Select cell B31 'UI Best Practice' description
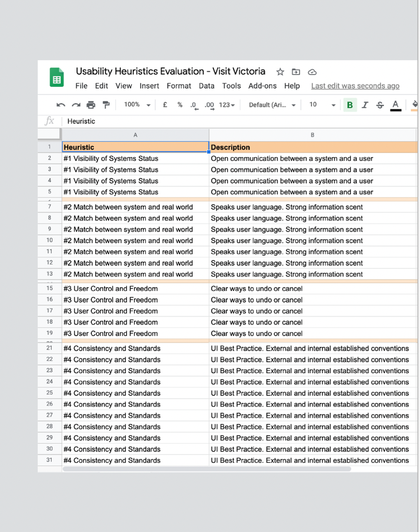Screen dimensions: 420x532 pos(313,460)
